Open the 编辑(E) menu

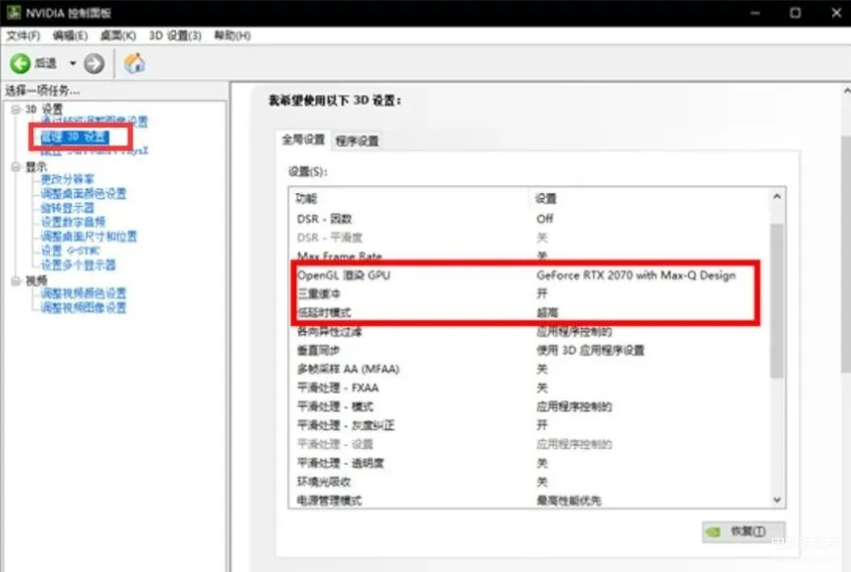(x=70, y=36)
